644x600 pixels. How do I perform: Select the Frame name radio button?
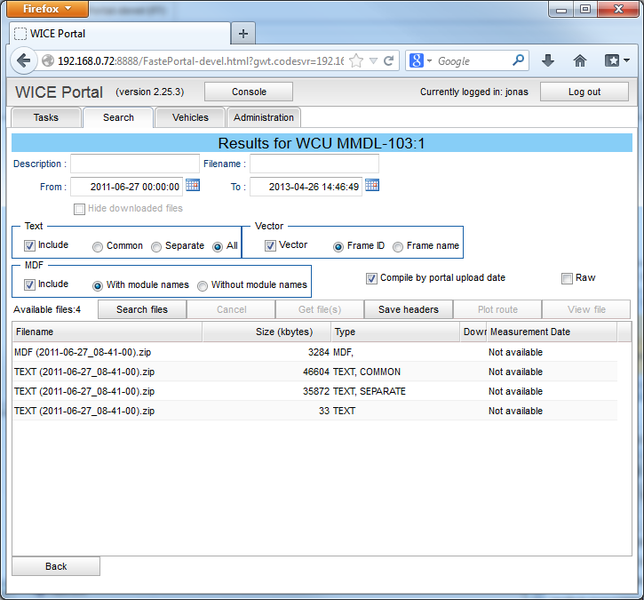[x=398, y=246]
